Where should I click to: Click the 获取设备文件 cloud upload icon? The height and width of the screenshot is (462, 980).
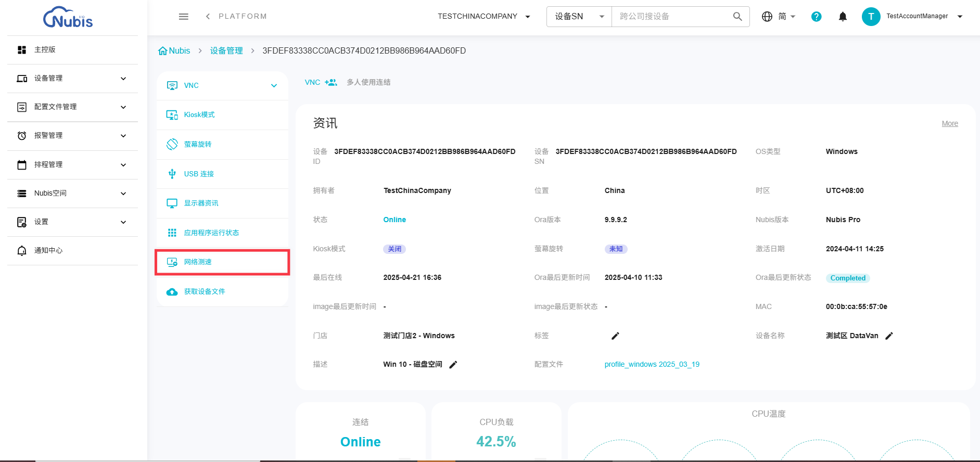[x=172, y=292]
